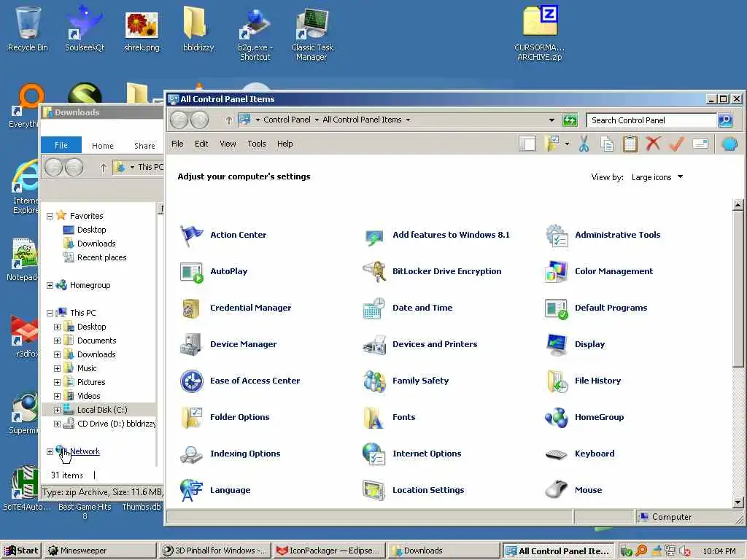Screen dimensions: 747x560
Task: Switch to Minesweeper taskbar button
Action: pos(101,551)
